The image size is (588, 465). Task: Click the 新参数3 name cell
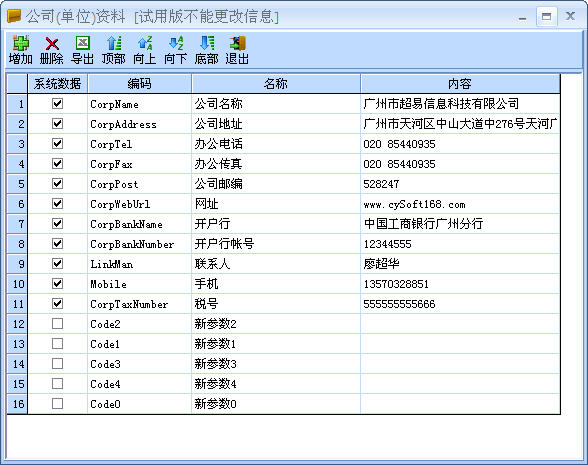[x=276, y=364]
